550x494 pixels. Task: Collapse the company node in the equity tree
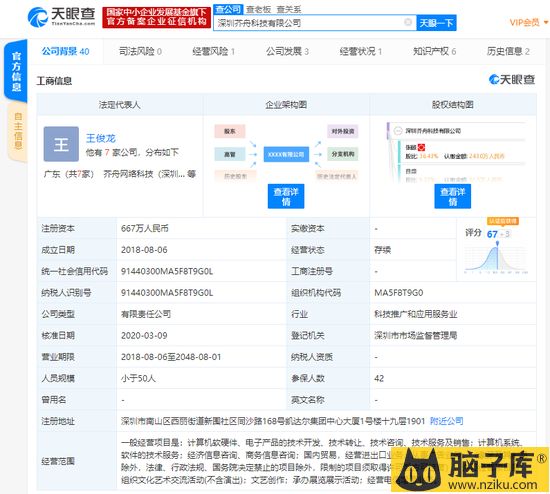pyautogui.click(x=397, y=131)
